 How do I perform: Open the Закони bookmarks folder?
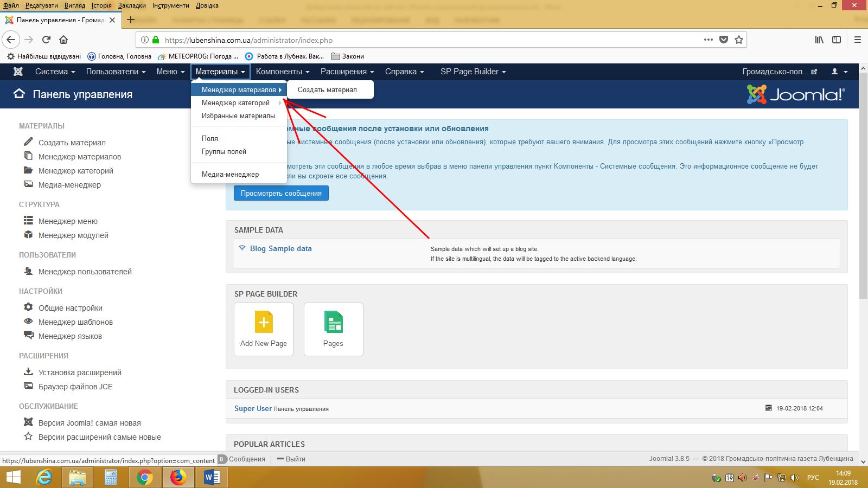[x=348, y=56]
